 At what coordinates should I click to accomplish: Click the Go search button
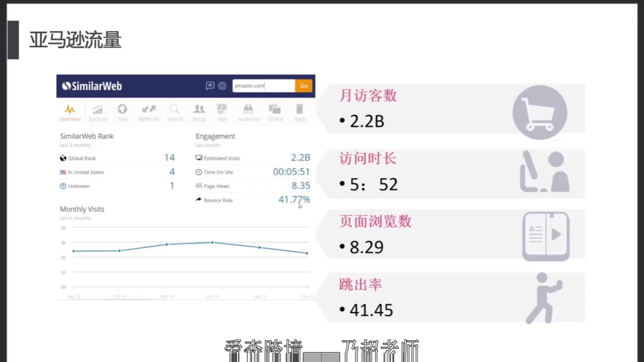click(304, 86)
